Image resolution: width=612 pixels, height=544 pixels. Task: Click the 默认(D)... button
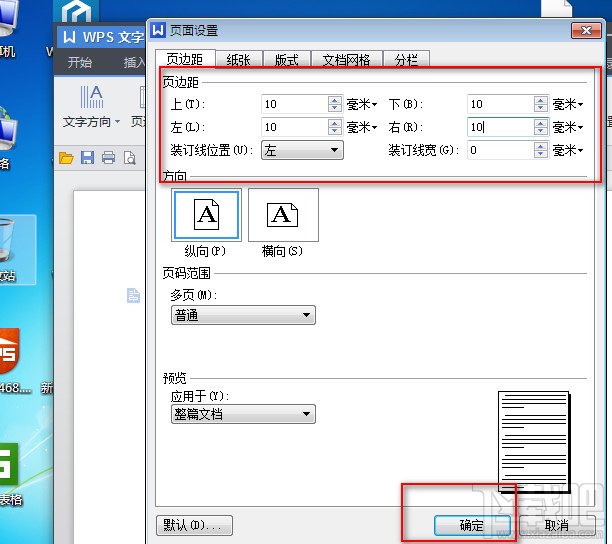[x=194, y=525]
